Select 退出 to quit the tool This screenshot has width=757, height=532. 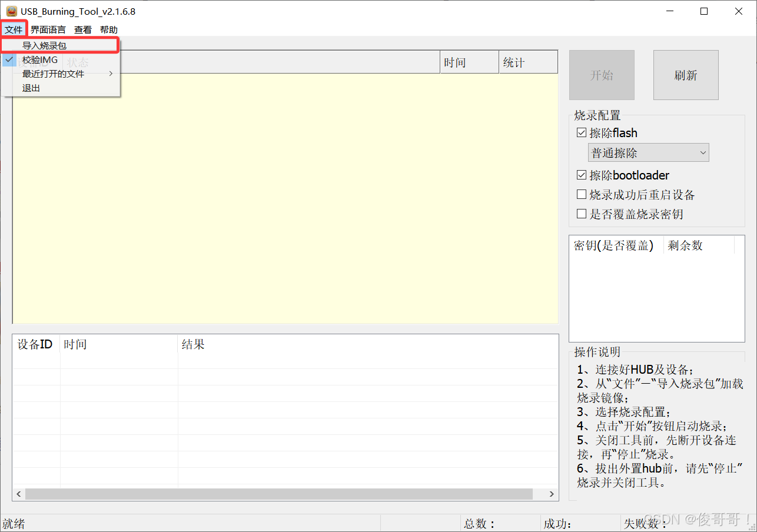coord(61,88)
